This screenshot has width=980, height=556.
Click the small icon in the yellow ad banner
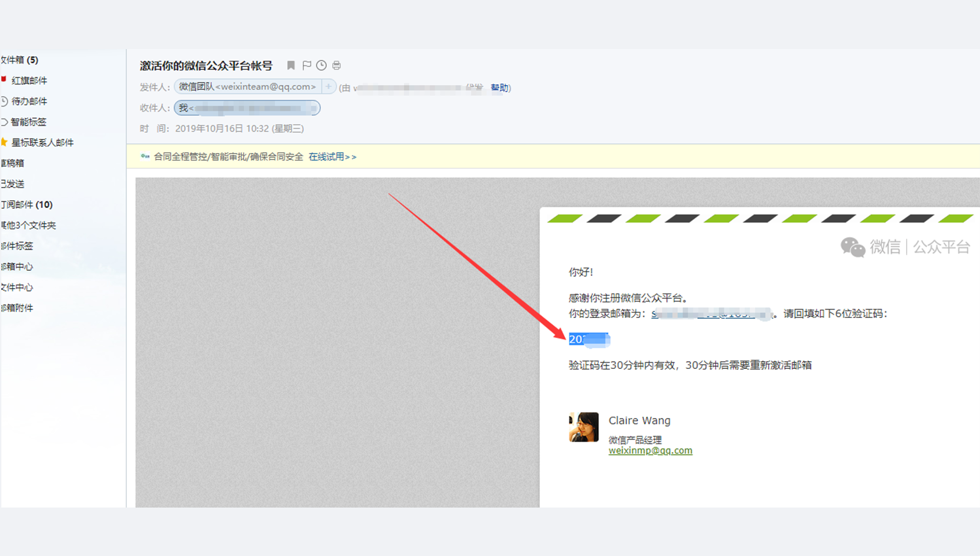click(145, 156)
